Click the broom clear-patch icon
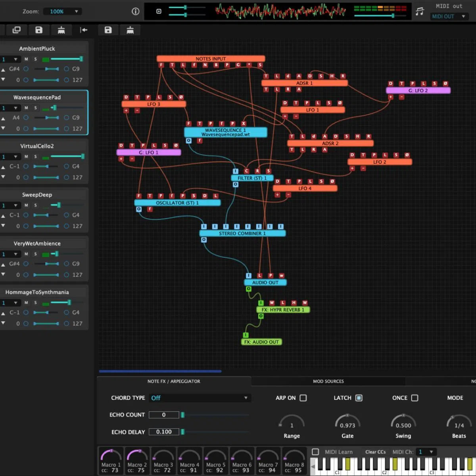This screenshot has width=476, height=476. (x=61, y=30)
